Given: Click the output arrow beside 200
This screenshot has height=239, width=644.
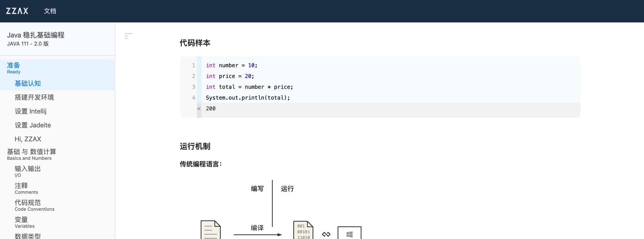Looking at the screenshot, I should (x=199, y=109).
